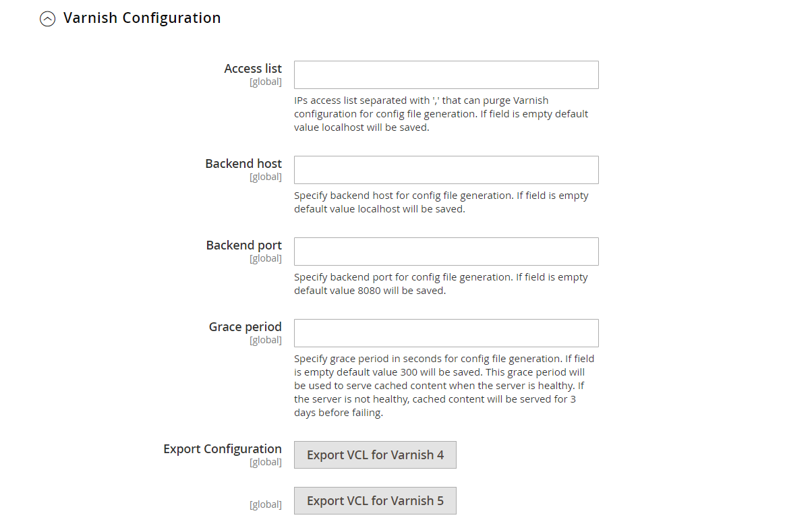Click the Access list help description text
Image resolution: width=812 pixels, height=528 pixels.
point(441,113)
